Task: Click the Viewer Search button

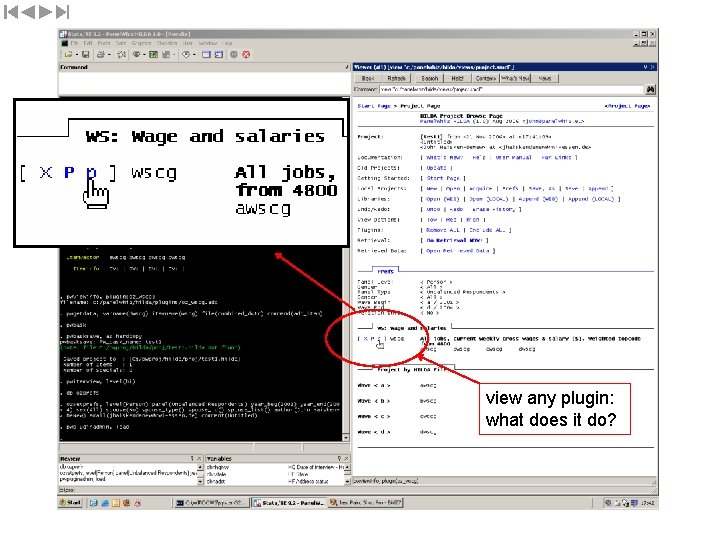Action: (x=430, y=79)
